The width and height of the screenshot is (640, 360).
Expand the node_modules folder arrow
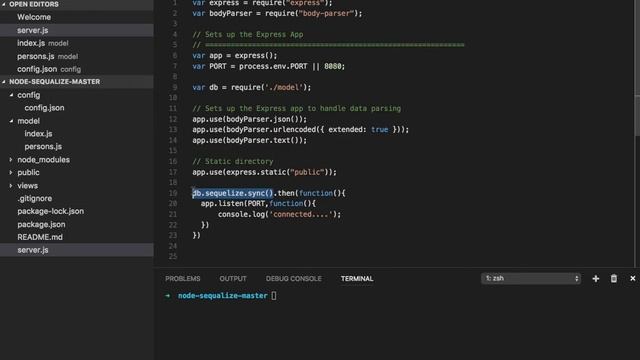(x=11, y=160)
